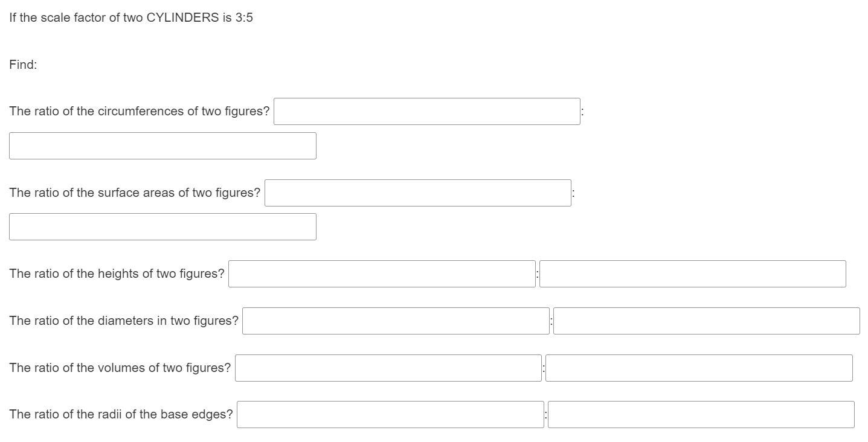
Task: Click the 'ratio of the heights' question label
Action: click(117, 274)
